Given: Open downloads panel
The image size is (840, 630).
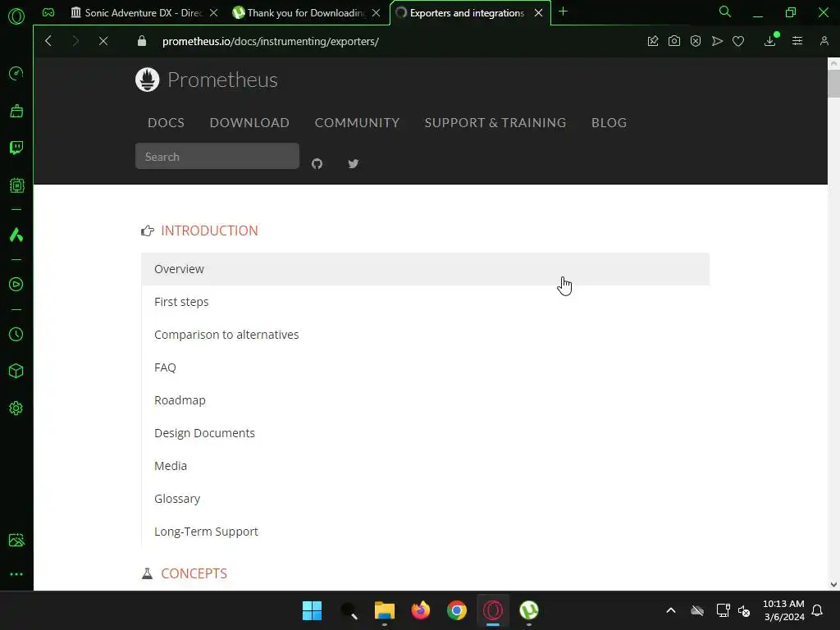Looking at the screenshot, I should [770, 41].
